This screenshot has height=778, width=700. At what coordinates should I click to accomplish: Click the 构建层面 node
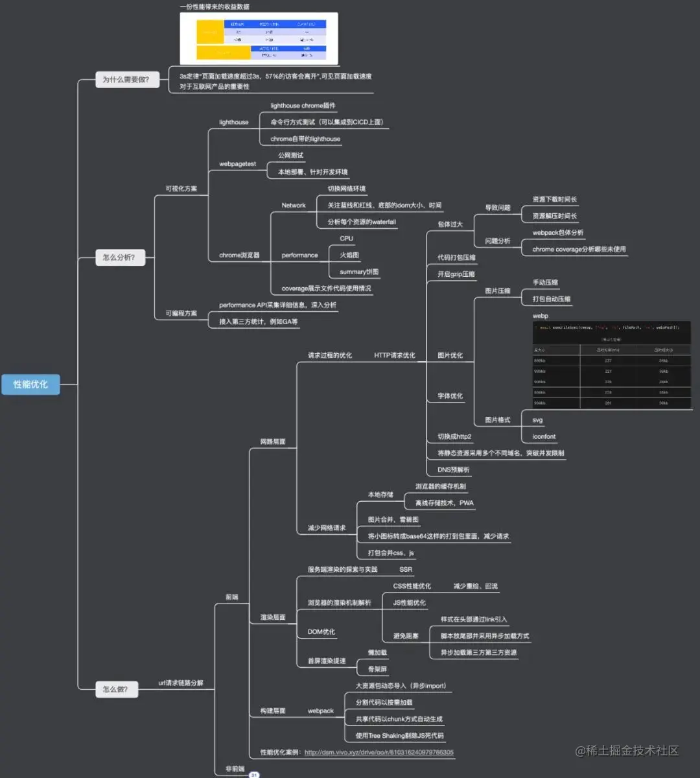click(273, 711)
